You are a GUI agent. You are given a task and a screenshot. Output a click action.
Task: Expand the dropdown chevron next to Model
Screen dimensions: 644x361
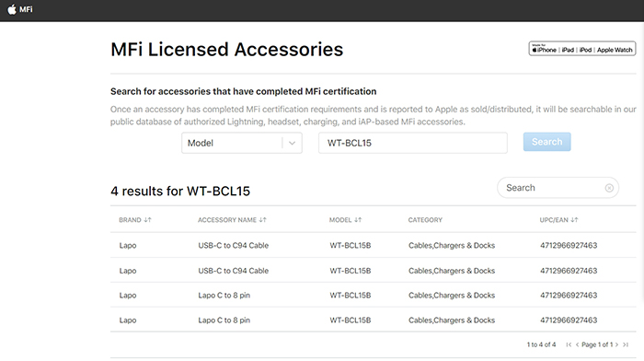click(292, 143)
